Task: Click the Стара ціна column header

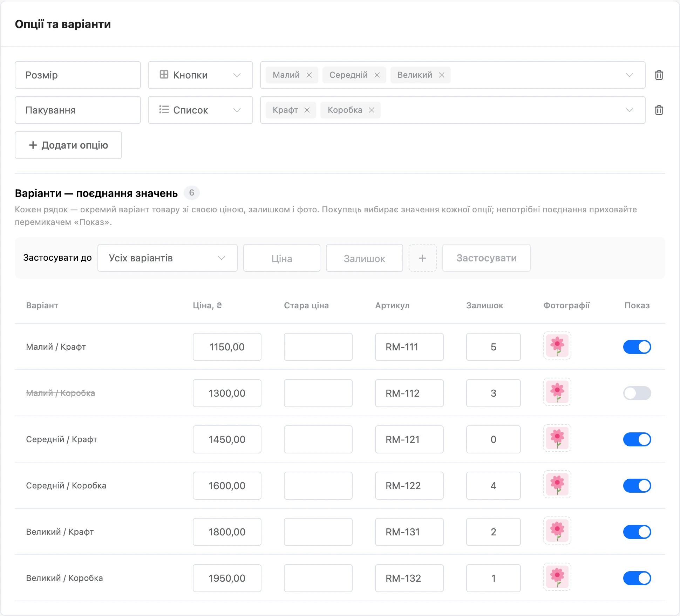Action: (x=306, y=306)
